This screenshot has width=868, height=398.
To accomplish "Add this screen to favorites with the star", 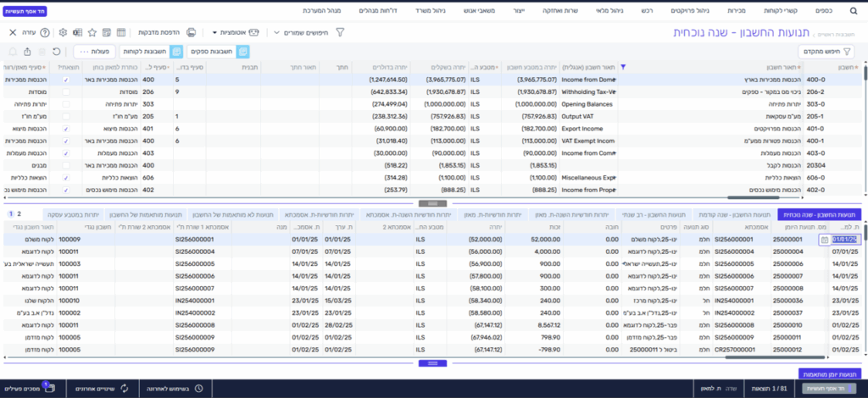I will click(x=92, y=33).
